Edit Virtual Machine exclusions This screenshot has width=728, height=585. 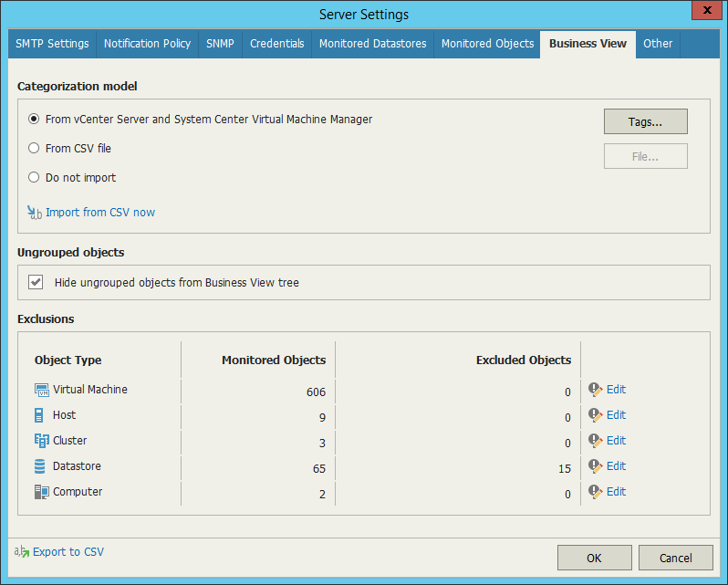click(x=616, y=390)
